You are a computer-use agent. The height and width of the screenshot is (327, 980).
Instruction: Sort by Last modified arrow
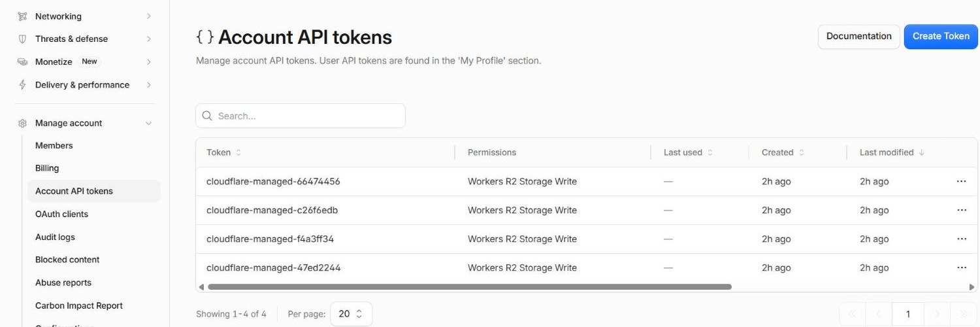(922, 152)
